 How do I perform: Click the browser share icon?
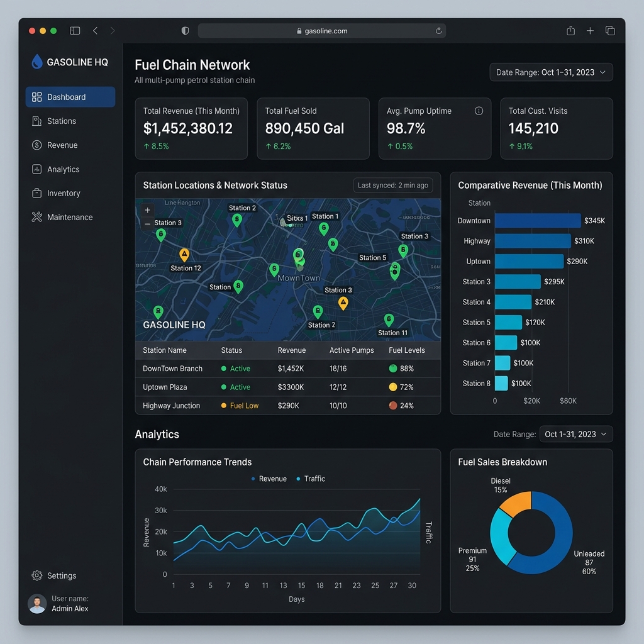[570, 30]
